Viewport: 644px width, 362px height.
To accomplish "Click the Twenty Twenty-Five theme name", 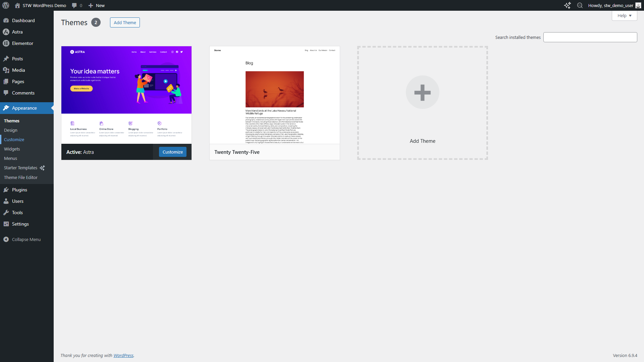I will point(237,152).
